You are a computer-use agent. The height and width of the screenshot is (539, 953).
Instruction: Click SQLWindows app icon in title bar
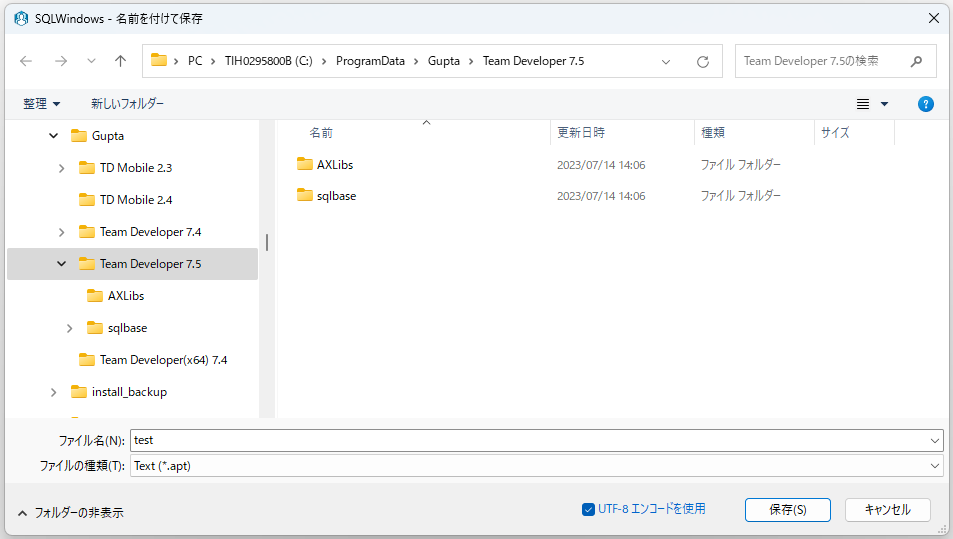coord(21,19)
